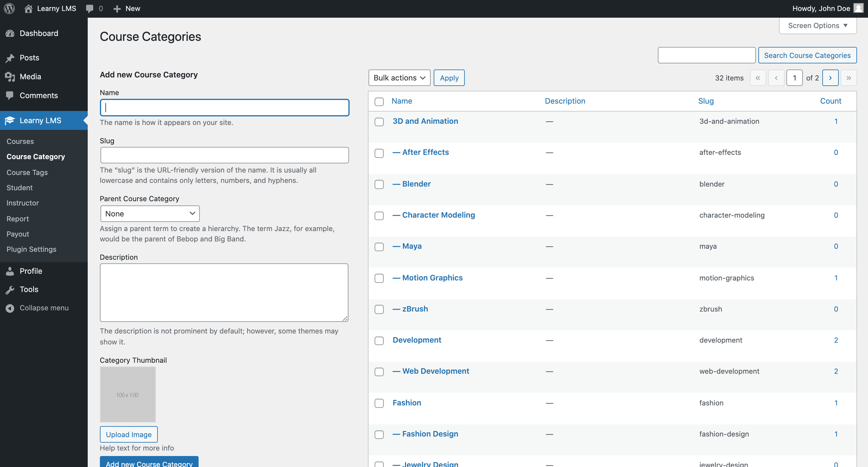The image size is (868, 467).
Task: Open Dashboard via its gauge icon
Action: (10, 34)
